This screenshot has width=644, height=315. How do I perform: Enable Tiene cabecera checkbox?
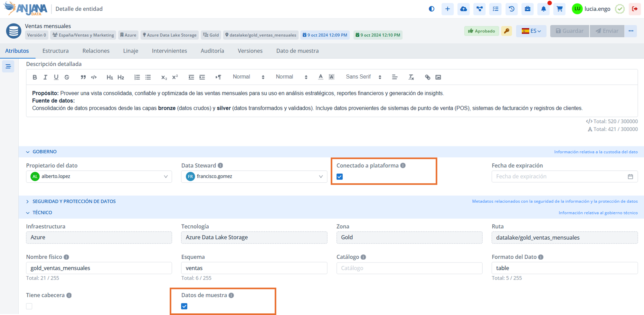pos(29,306)
